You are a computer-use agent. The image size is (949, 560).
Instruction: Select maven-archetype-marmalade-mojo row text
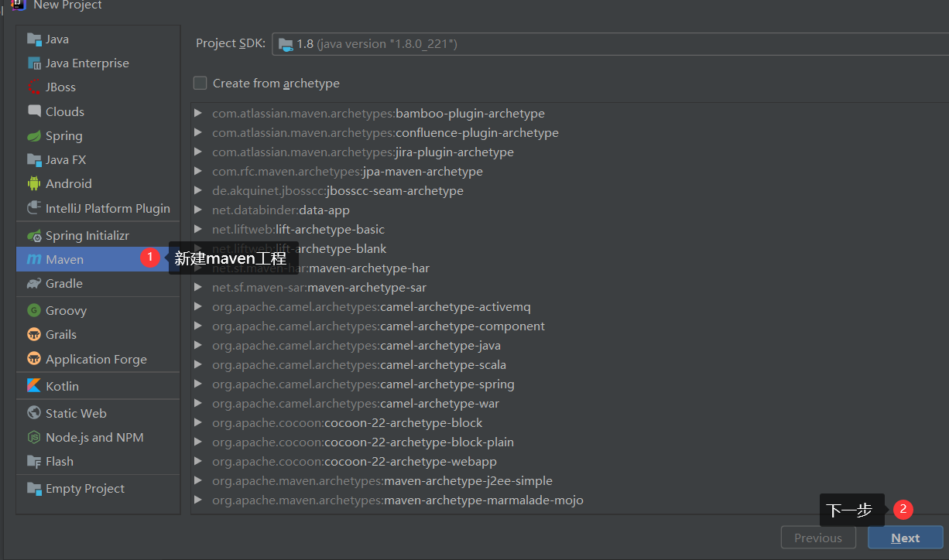(398, 500)
